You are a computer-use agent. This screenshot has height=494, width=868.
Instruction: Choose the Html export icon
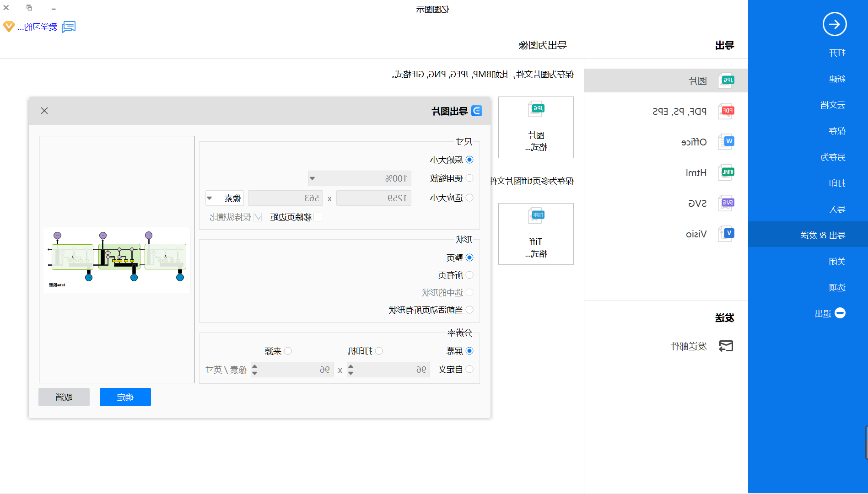pos(726,172)
